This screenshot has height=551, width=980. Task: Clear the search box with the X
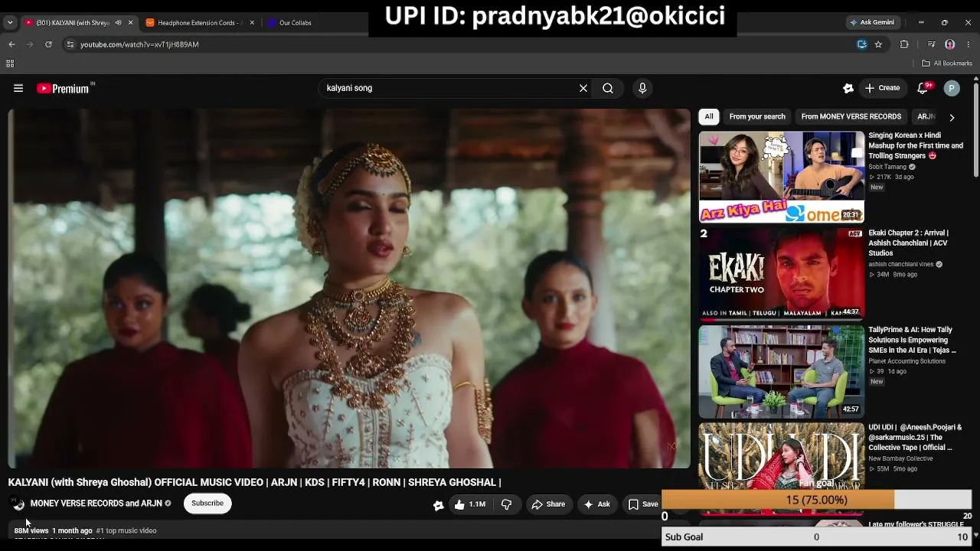[583, 88]
